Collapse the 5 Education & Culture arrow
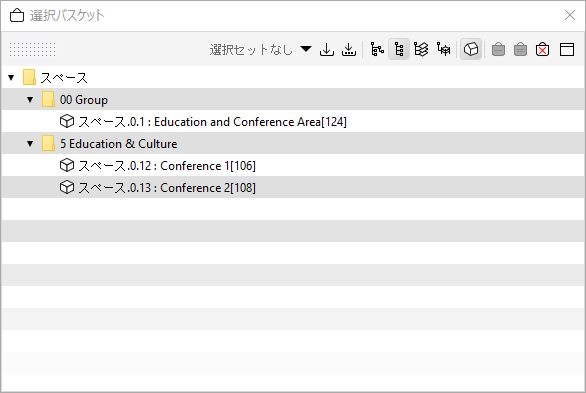Screen dimensions: 586x393 (x=30, y=144)
